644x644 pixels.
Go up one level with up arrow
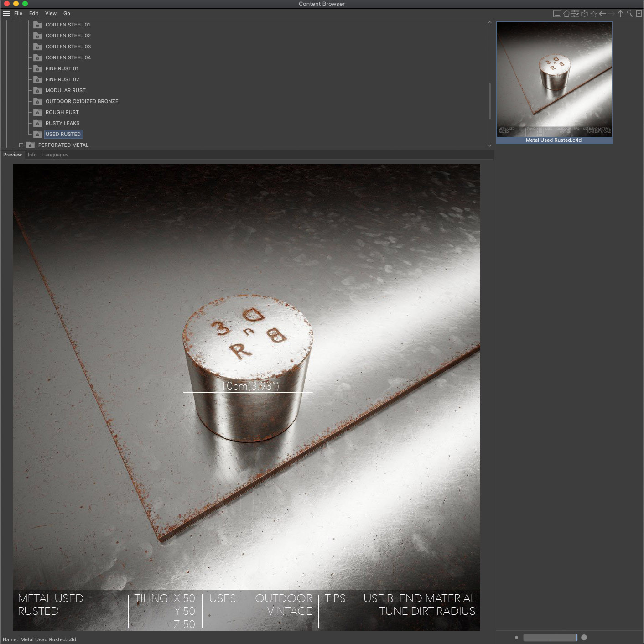click(x=620, y=14)
